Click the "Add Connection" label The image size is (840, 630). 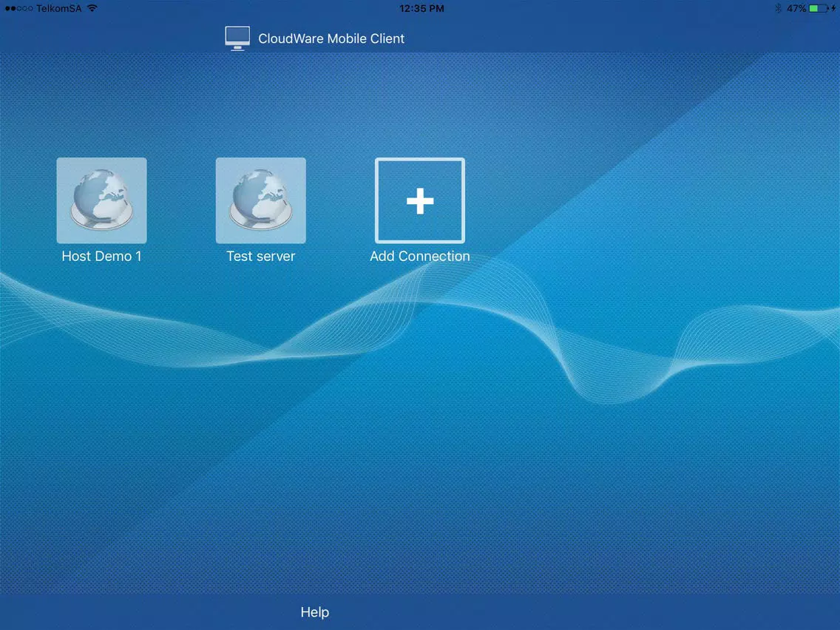tap(420, 256)
